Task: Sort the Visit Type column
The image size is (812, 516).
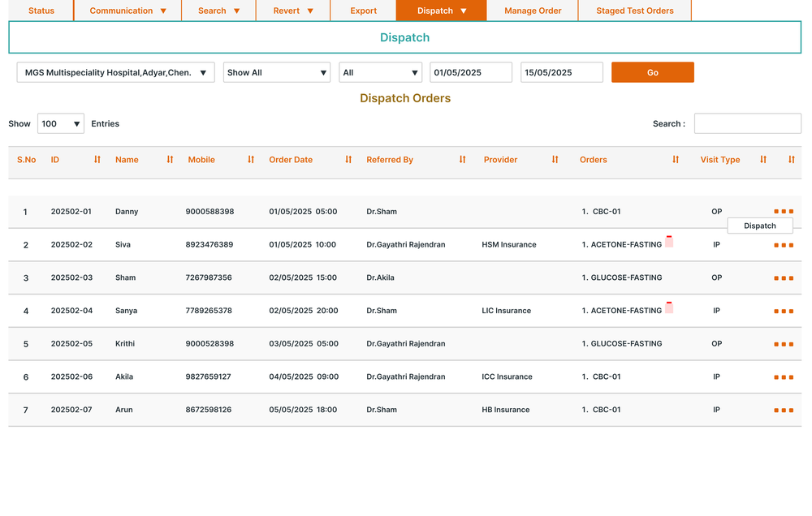Action: coord(762,160)
